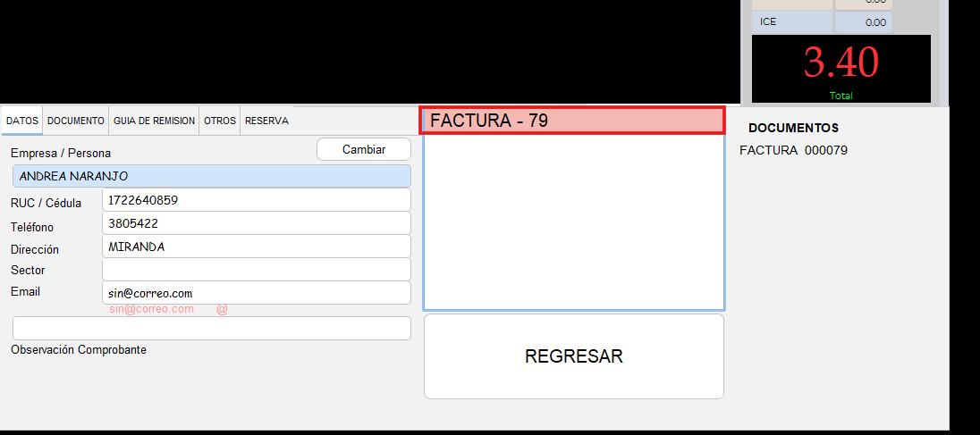Switch to the DATOS tab
Viewport: 980px width, 435px height.
point(22,121)
